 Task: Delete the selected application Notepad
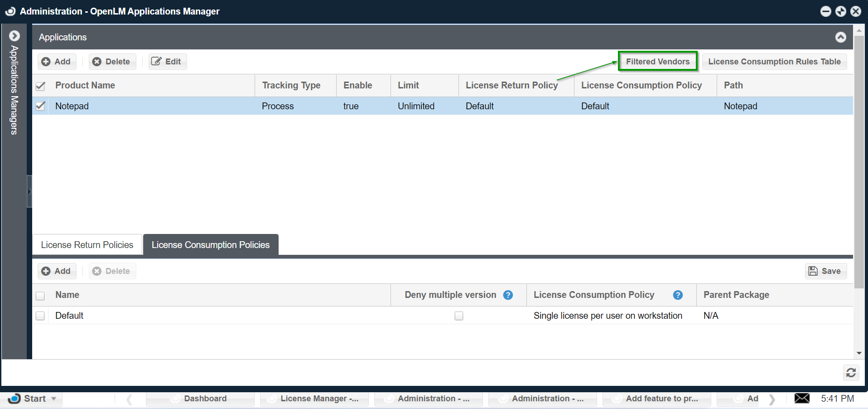[x=112, y=62]
